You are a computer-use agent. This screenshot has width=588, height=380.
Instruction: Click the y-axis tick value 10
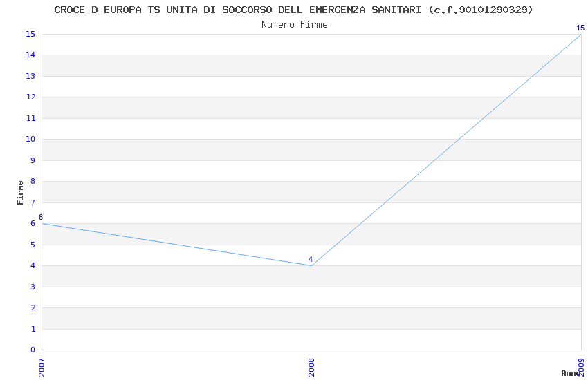pyautogui.click(x=30, y=139)
